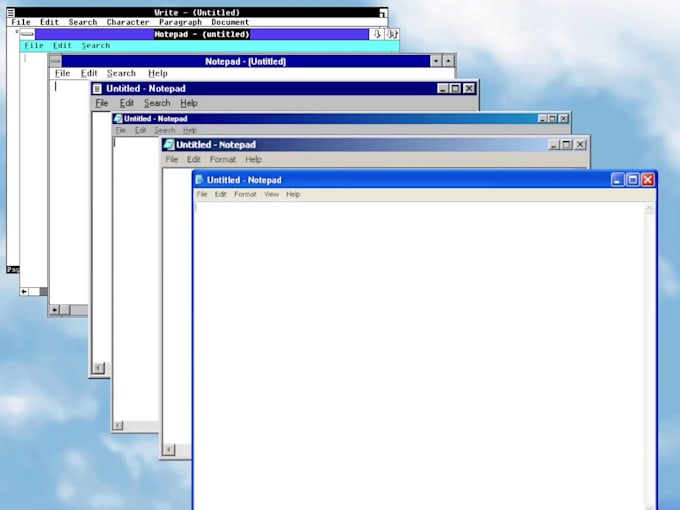Open Edit menu in the Windows 2000 Notepad
680x510 pixels.
pyautogui.click(x=193, y=160)
